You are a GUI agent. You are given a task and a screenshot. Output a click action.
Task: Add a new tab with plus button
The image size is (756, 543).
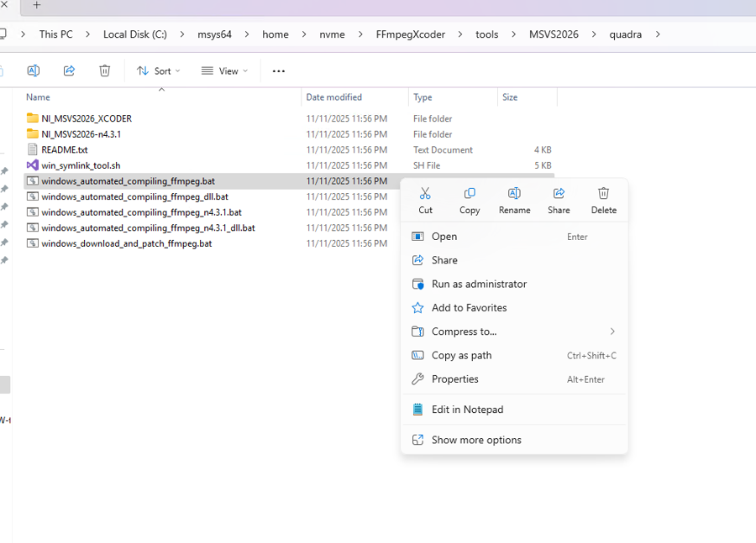point(37,5)
